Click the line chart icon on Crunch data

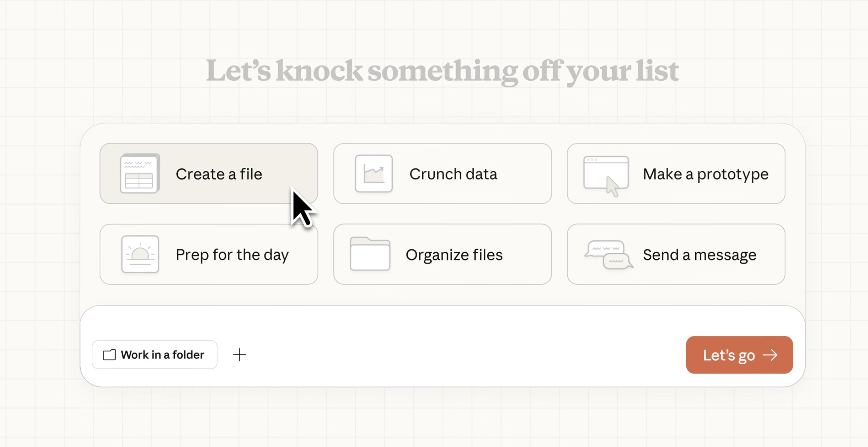pos(374,174)
